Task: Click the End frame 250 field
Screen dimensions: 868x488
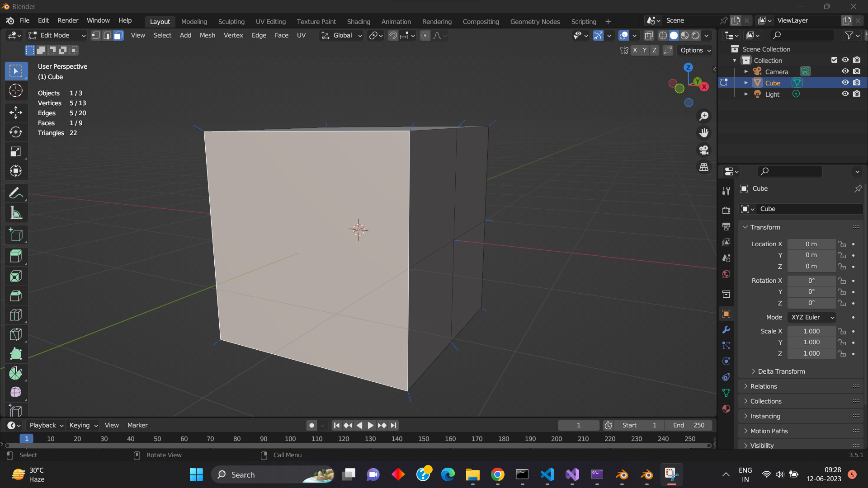Action: tap(688, 425)
